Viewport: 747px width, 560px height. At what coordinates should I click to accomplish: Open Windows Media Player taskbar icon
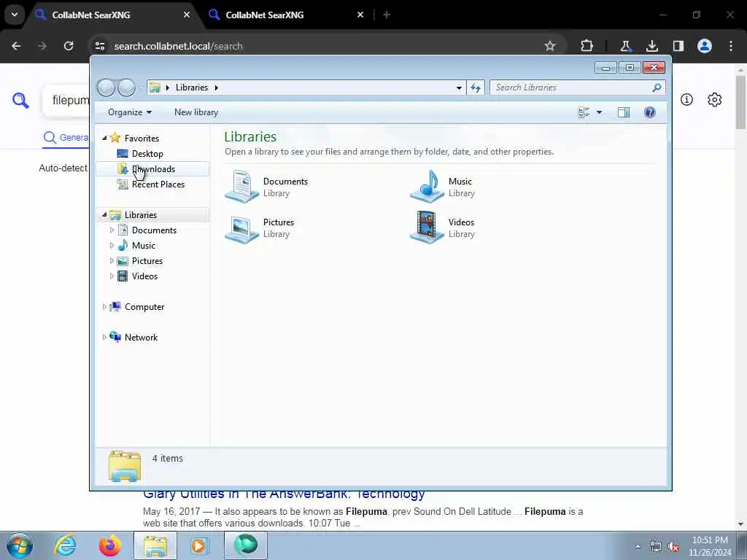(200, 545)
